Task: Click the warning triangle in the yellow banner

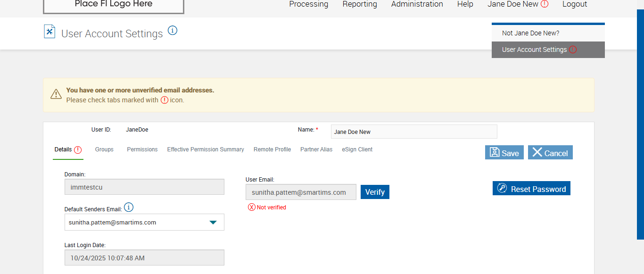Action: point(56,94)
